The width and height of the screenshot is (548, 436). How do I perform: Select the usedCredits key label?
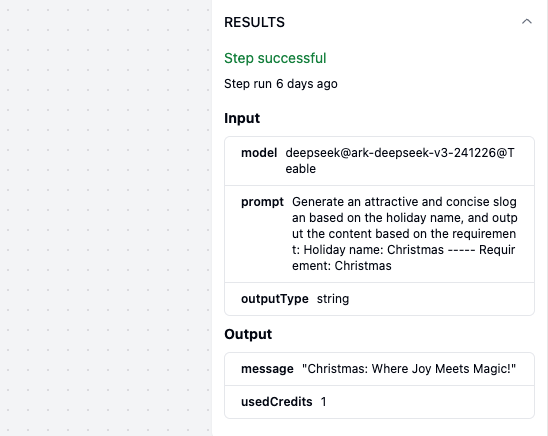click(277, 402)
